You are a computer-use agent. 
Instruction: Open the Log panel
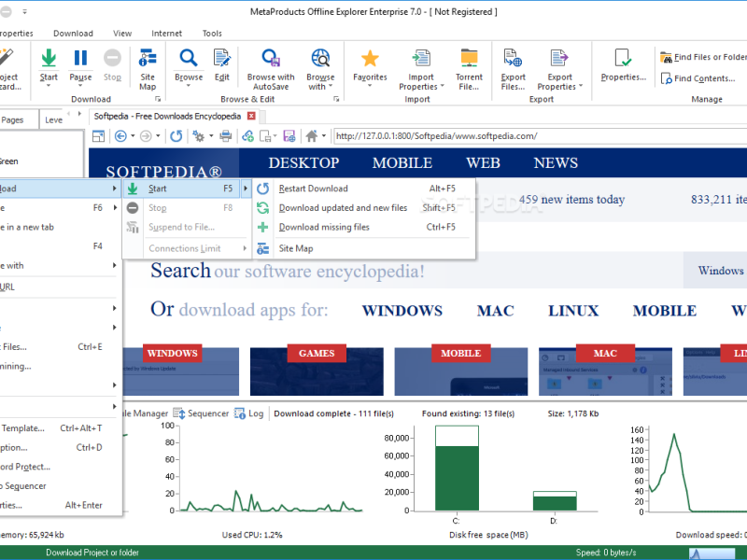[x=248, y=413]
